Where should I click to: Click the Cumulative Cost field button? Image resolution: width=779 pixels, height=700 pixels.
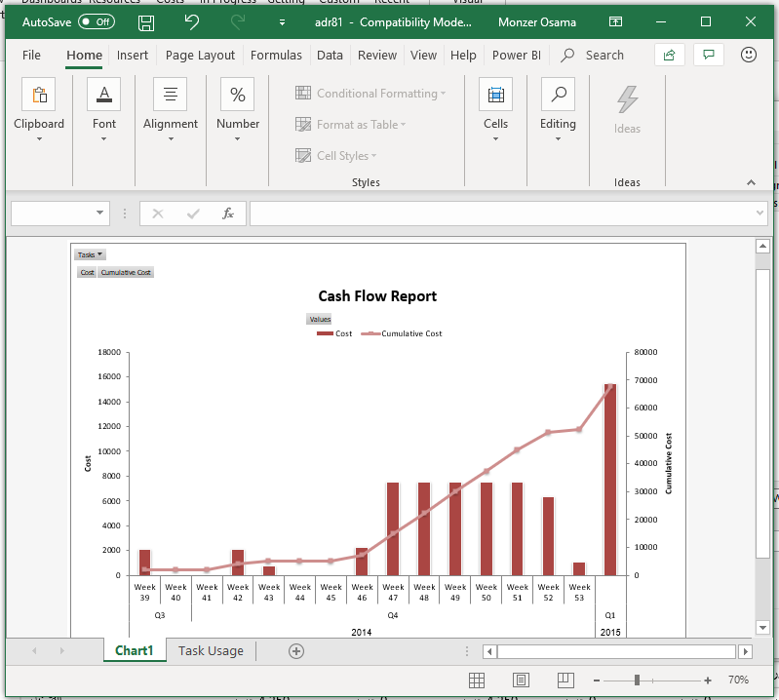point(126,273)
